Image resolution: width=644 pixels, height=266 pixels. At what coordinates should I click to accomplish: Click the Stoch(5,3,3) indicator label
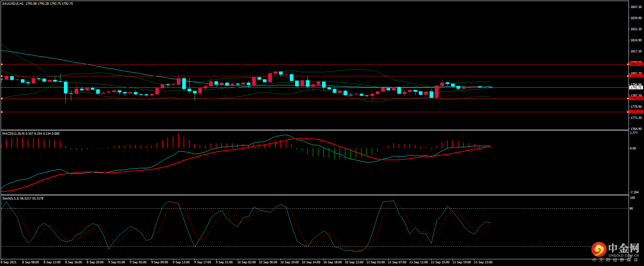coord(11,198)
